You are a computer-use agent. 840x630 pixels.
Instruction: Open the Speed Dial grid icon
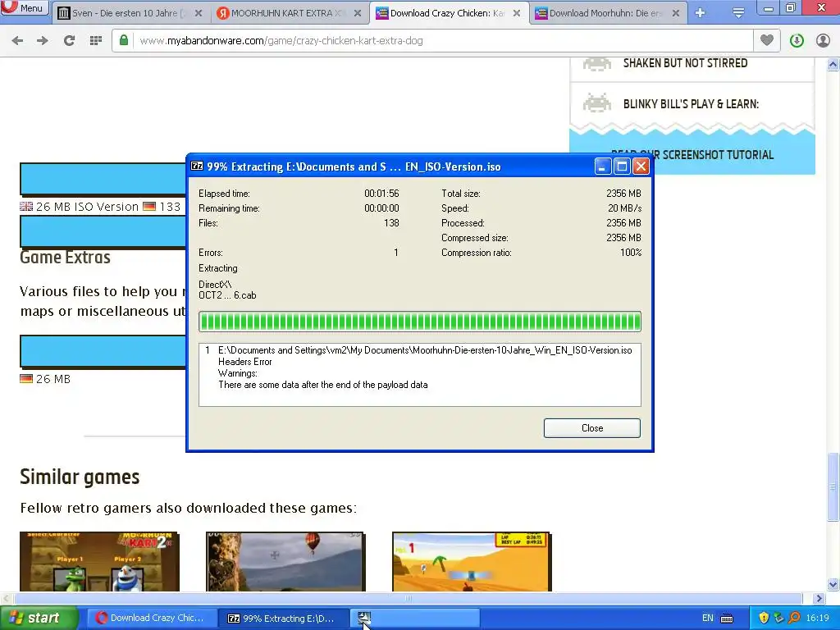[96, 40]
